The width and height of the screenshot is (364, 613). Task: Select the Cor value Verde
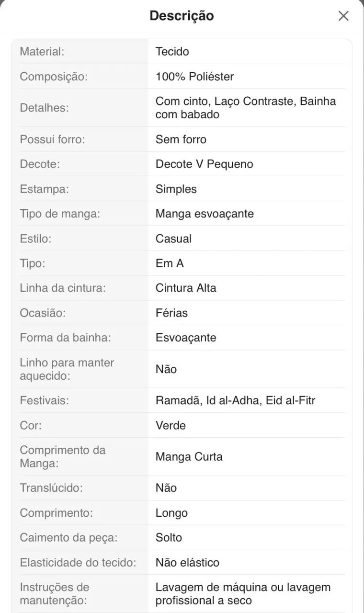[x=171, y=425]
